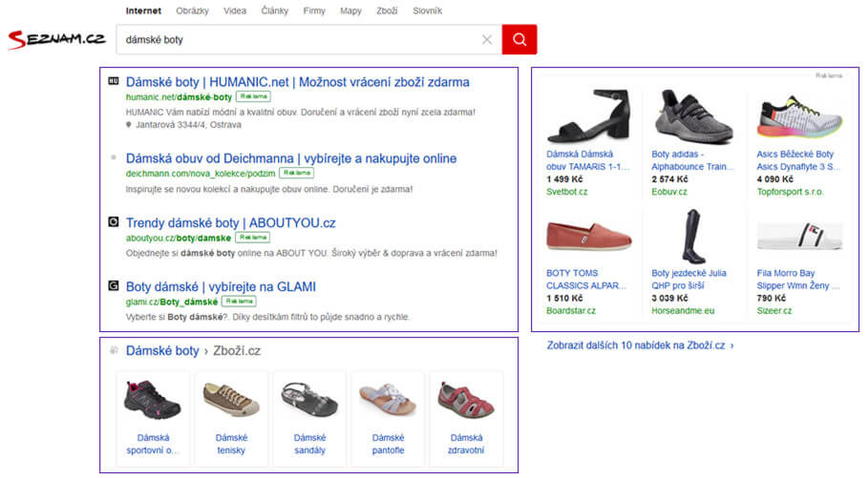
Task: Open the black riding boot Julia image
Action: click(693, 236)
